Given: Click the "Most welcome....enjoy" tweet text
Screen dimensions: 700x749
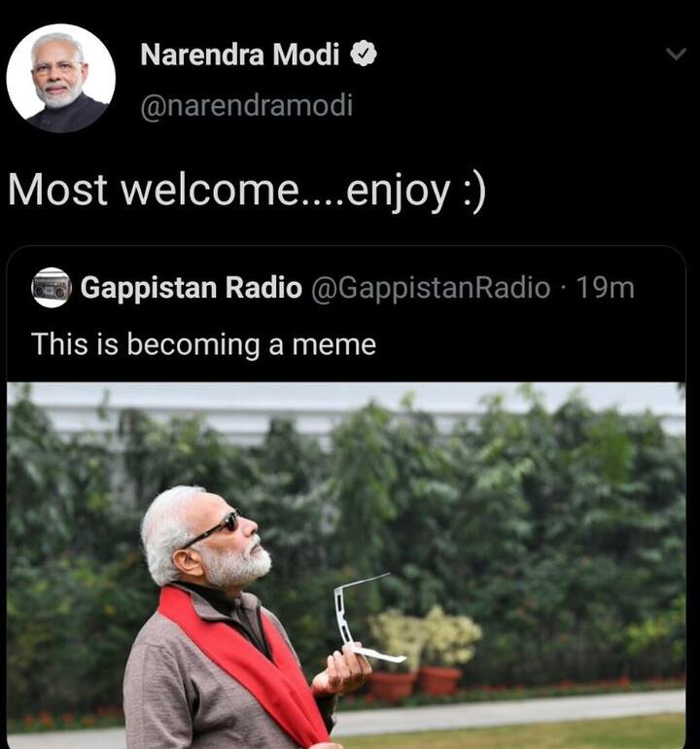Looking at the screenshot, I should point(228,191).
